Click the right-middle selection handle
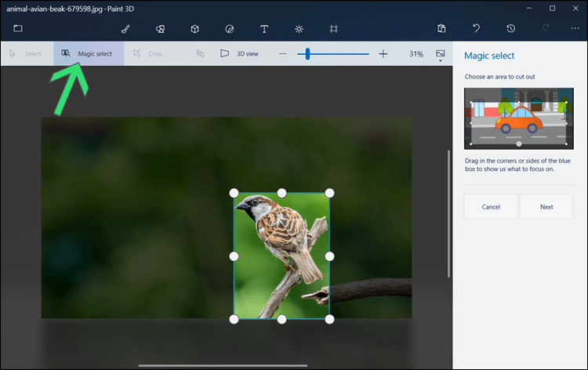 pyautogui.click(x=329, y=256)
